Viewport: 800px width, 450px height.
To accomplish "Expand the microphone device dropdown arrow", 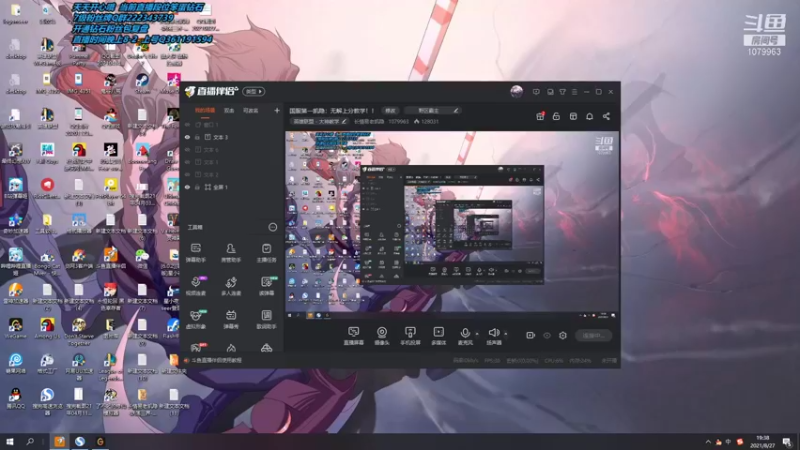I will coord(477,334).
